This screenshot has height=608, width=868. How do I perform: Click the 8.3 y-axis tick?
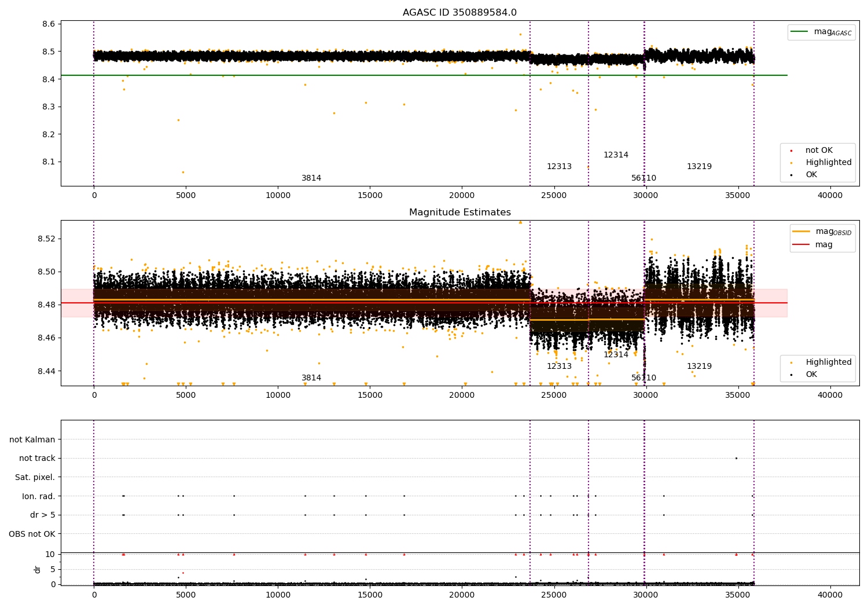point(49,107)
